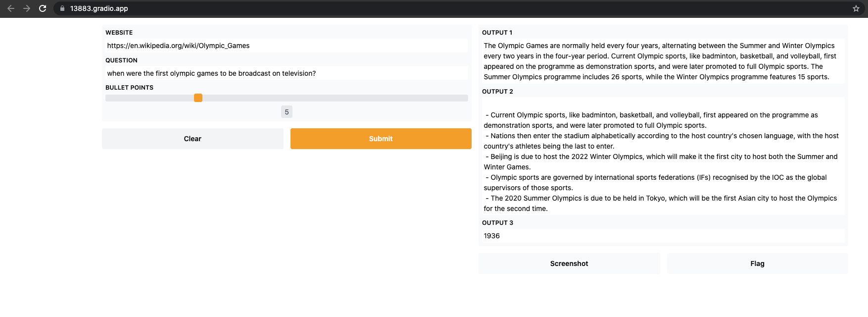The width and height of the screenshot is (868, 317).
Task: Click the slider value box showing 5
Action: click(287, 112)
